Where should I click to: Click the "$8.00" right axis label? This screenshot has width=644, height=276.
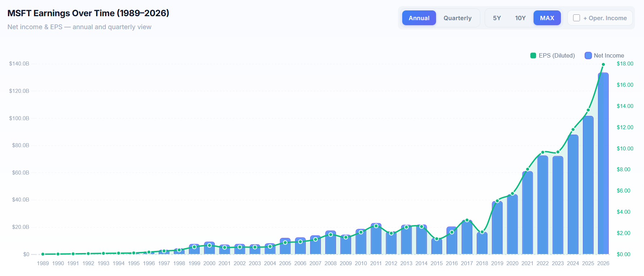623,169
